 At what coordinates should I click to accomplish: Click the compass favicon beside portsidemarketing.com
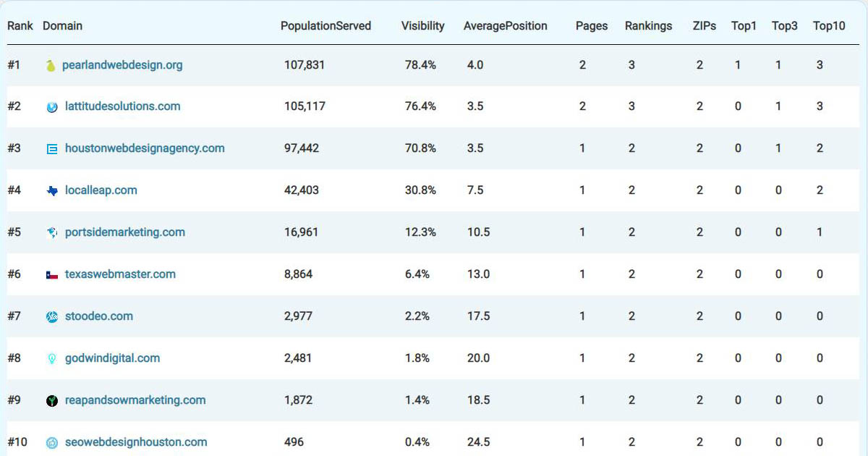(51, 232)
